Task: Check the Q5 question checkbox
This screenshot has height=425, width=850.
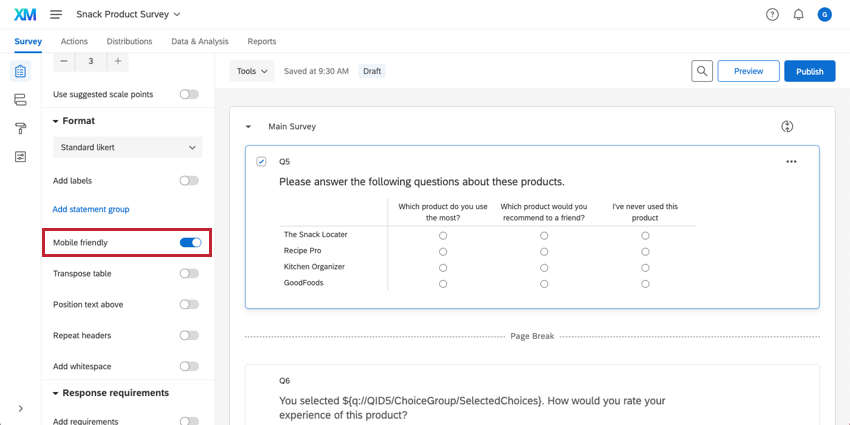Action: click(x=261, y=162)
